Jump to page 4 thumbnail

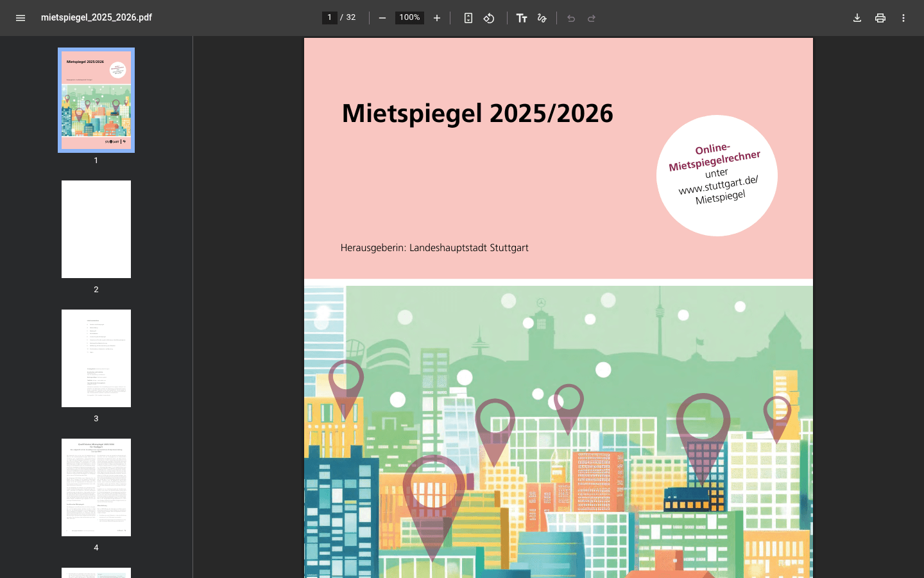[x=96, y=487]
